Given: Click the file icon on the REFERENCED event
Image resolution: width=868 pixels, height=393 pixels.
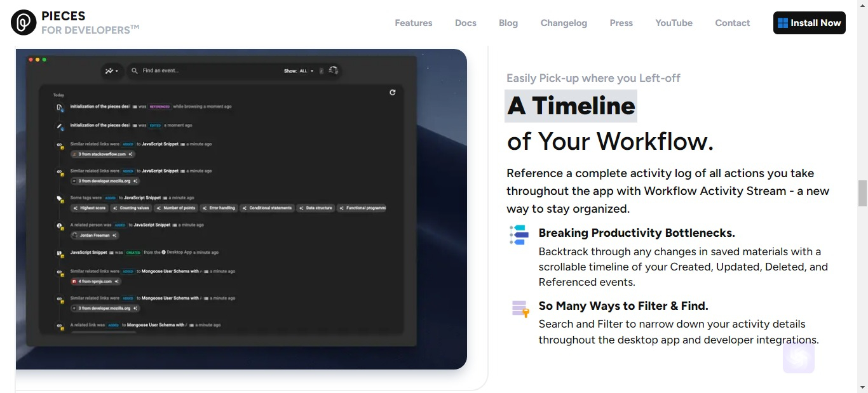Looking at the screenshot, I should [60, 107].
